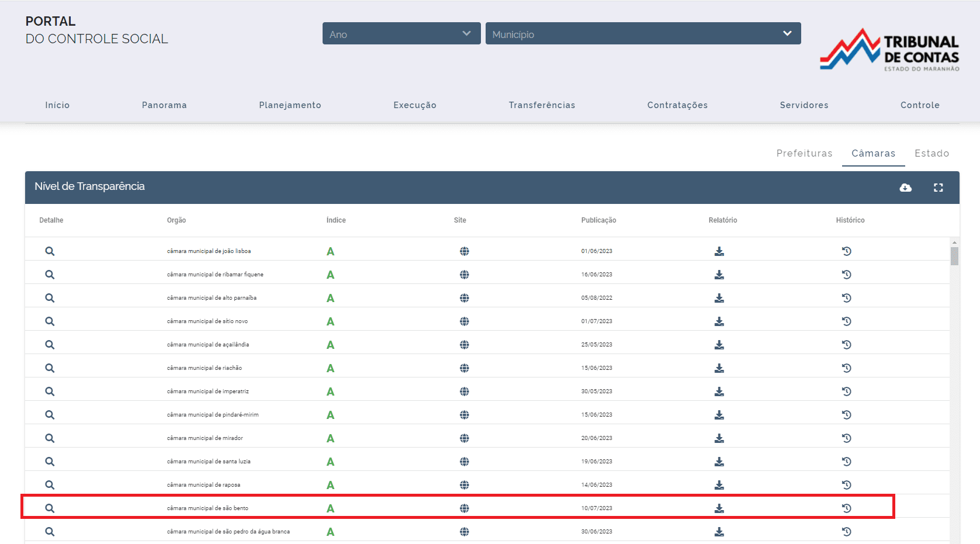Select the Câmaras tab
This screenshot has width=980, height=544.
(x=873, y=153)
